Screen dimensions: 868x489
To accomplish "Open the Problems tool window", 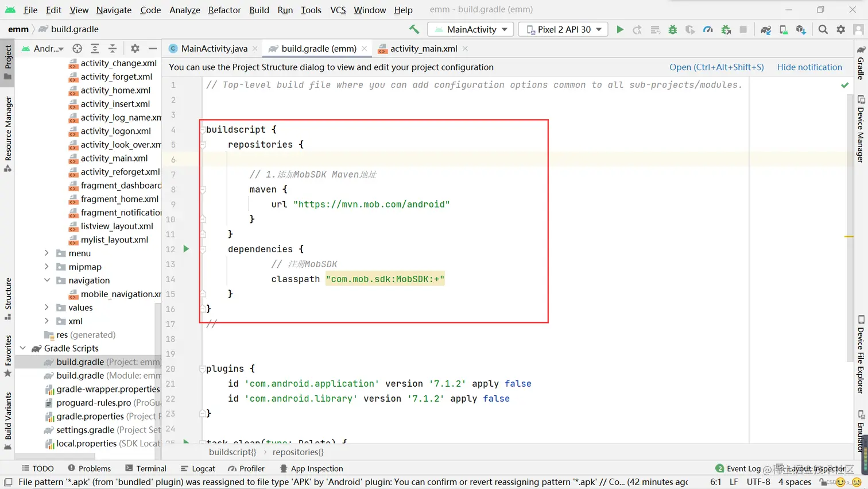I will (x=89, y=469).
